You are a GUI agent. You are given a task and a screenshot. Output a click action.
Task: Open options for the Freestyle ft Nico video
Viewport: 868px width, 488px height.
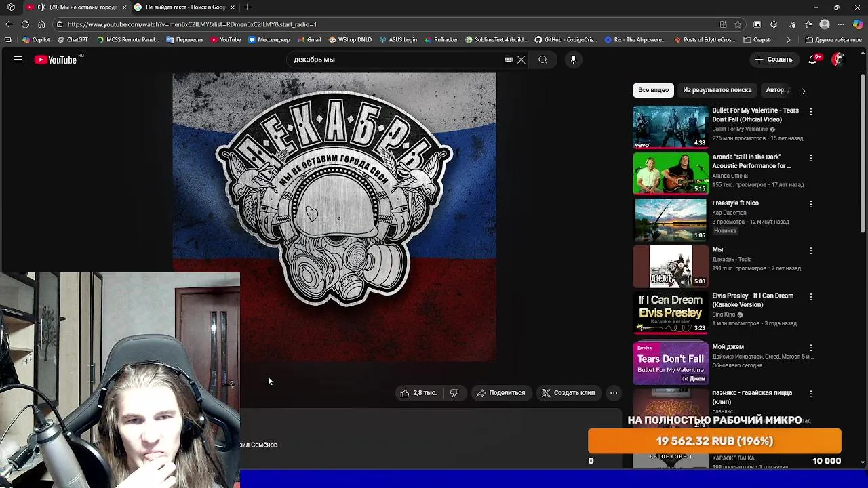[811, 204]
